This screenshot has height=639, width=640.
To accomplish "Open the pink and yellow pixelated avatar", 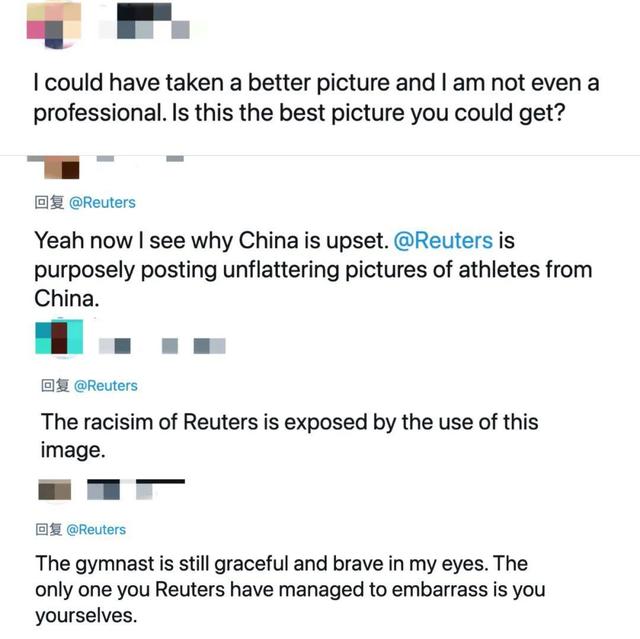I will point(53,24).
